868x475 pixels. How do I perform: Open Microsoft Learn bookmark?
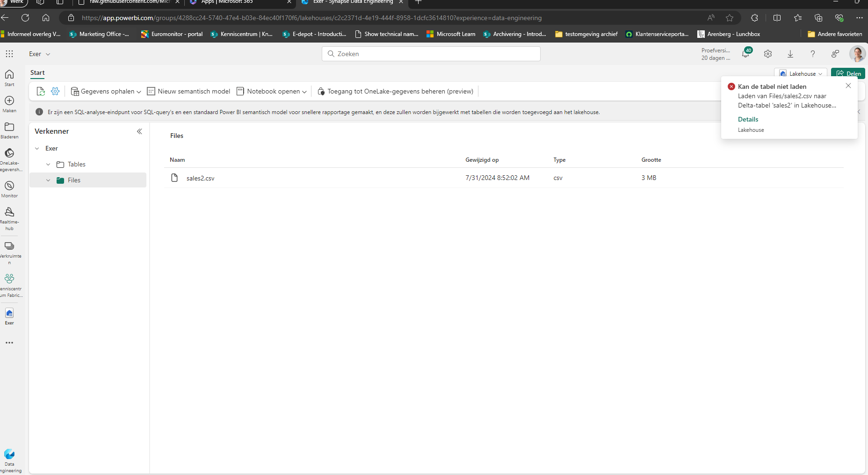451,34
